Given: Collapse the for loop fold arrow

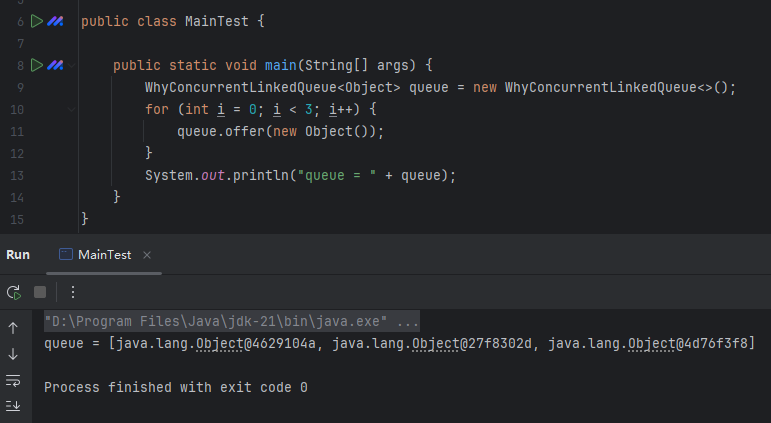Looking at the screenshot, I should [x=71, y=109].
